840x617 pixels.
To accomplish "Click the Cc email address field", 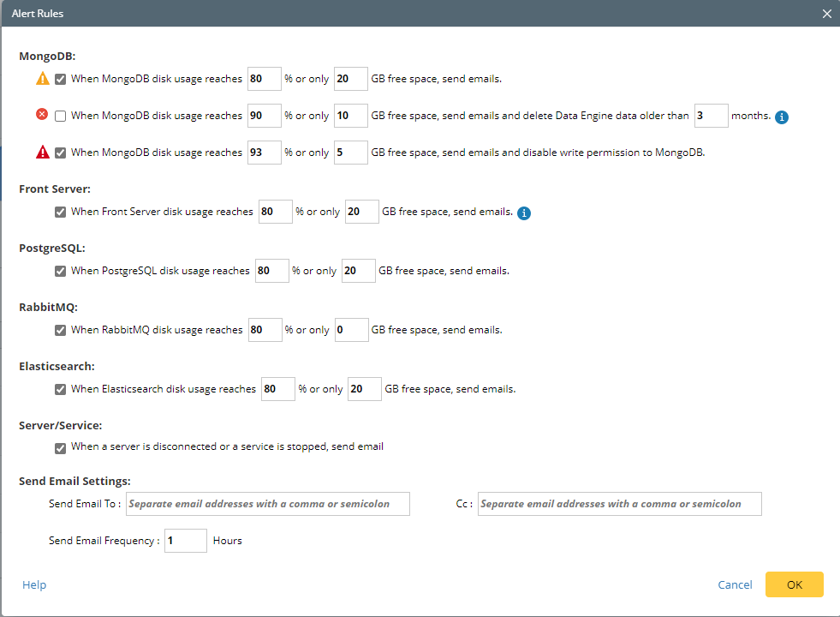I will [x=619, y=504].
